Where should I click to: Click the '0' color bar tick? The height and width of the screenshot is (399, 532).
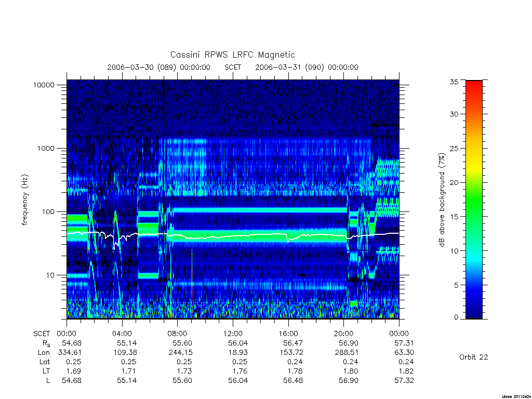(x=456, y=317)
